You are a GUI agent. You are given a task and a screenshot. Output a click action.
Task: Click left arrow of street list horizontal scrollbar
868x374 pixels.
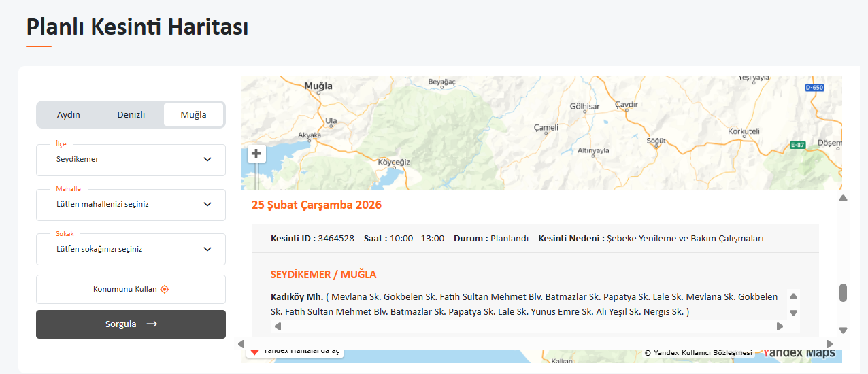(278, 326)
